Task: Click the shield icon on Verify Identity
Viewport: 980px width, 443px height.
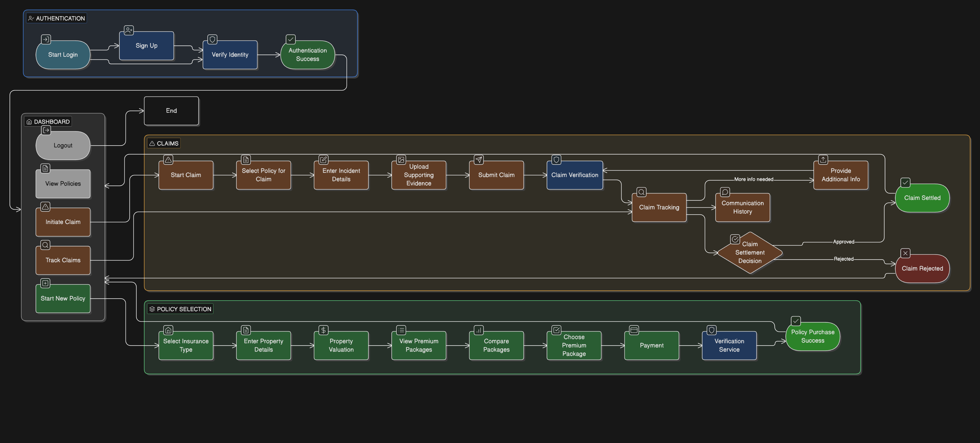Action: (x=213, y=39)
